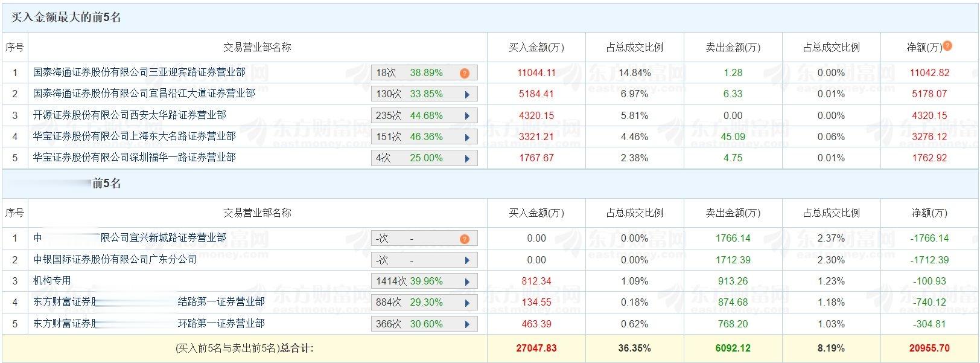The width and height of the screenshot is (980, 363).
Task: Expand arrow in 中银国际证券广东分公司 row
Action: [467, 260]
